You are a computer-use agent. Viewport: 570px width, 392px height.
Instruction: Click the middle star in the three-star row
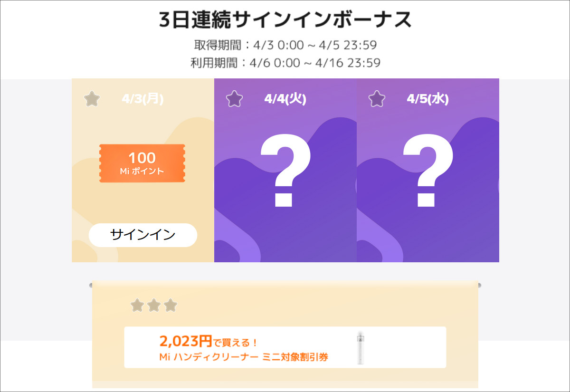pyautogui.click(x=153, y=306)
